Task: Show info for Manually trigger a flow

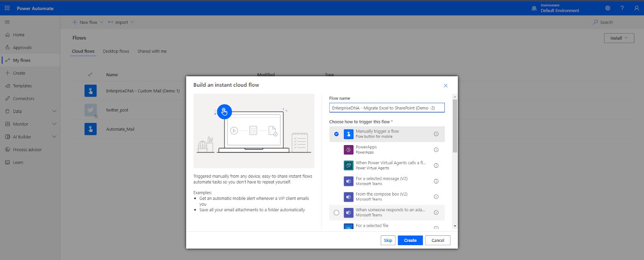Action: click(x=436, y=134)
